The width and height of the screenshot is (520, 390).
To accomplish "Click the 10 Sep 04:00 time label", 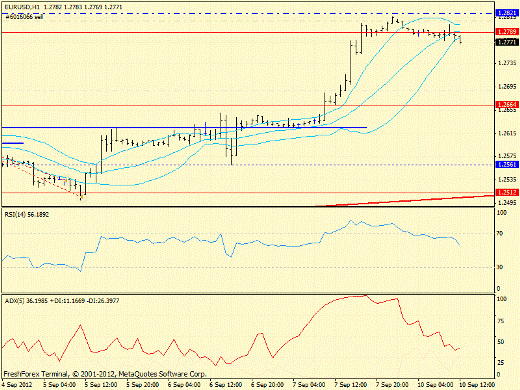I will [x=436, y=385].
